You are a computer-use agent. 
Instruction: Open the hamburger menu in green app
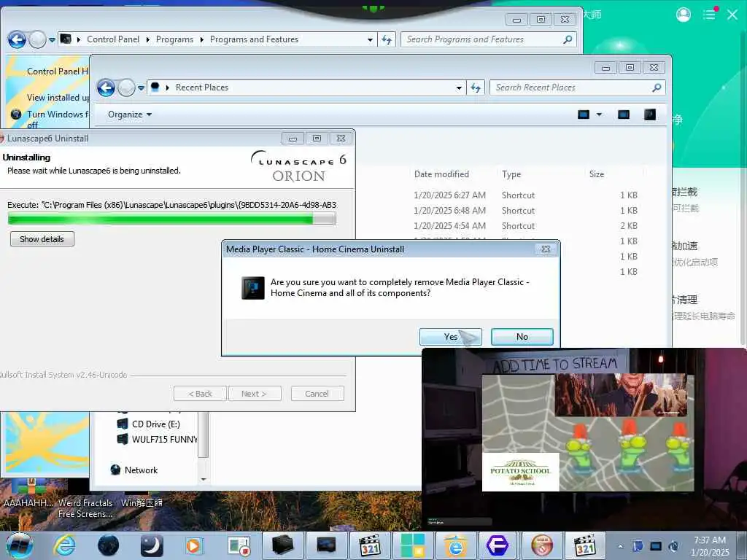point(709,15)
